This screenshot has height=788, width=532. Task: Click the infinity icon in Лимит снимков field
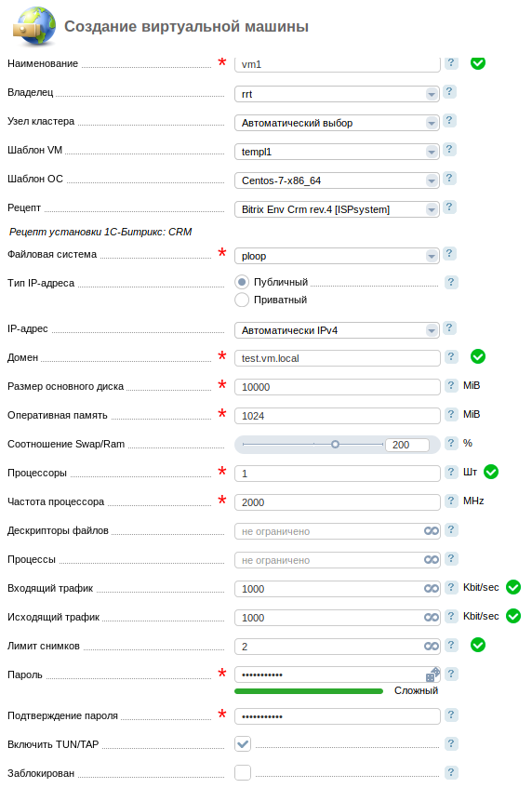(x=432, y=646)
